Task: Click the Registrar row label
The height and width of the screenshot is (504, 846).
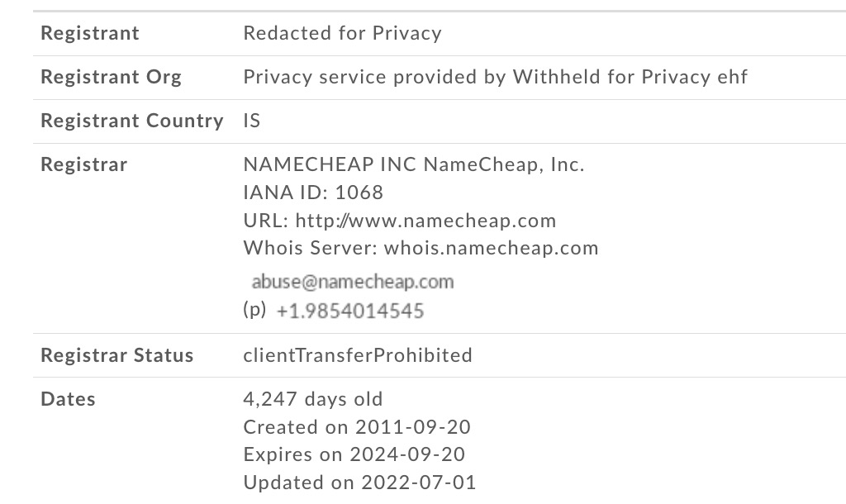Action: (x=84, y=164)
